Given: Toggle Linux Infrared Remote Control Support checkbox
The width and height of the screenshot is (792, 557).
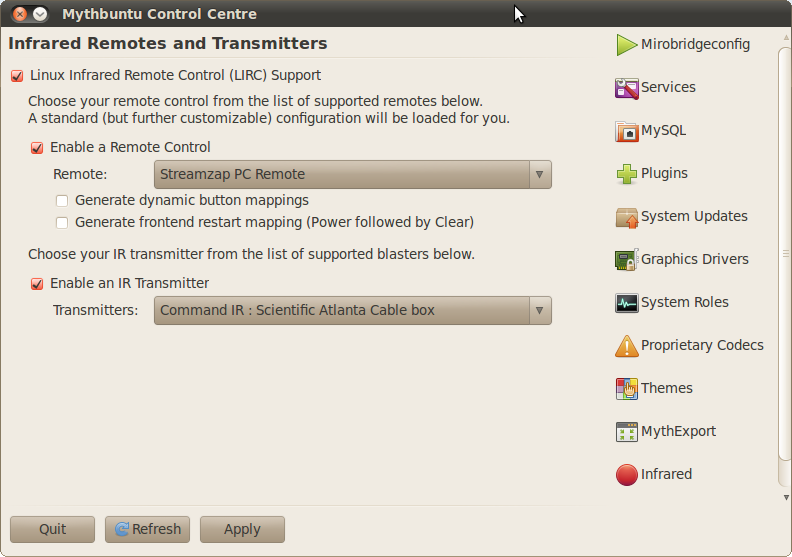Looking at the screenshot, I should 17,76.
